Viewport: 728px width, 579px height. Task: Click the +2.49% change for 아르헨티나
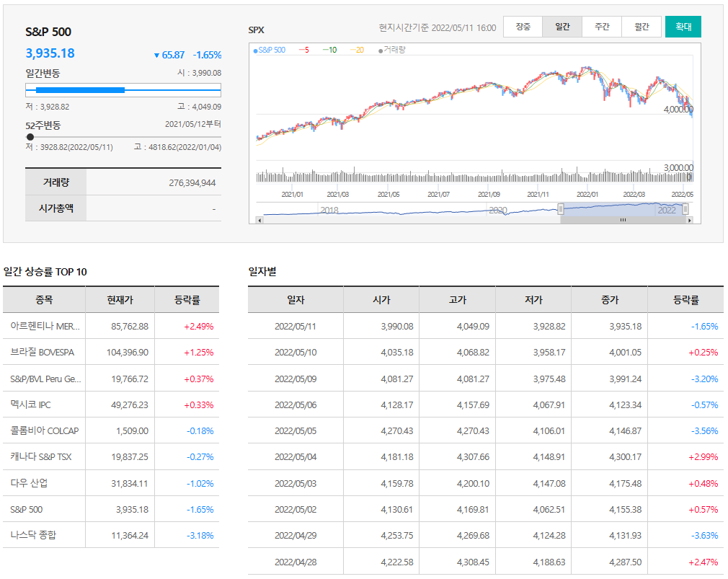point(199,326)
